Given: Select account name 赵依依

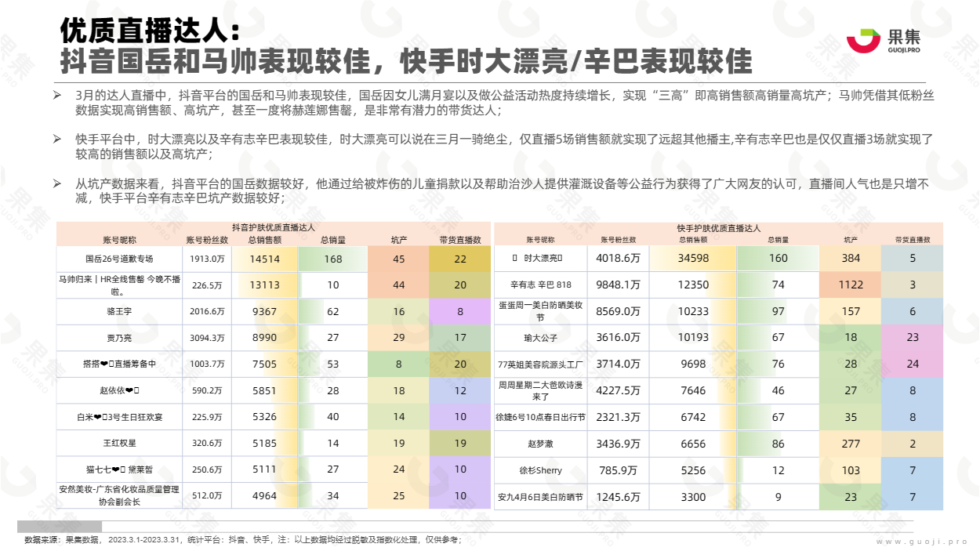Looking at the screenshot, I should point(119,390).
